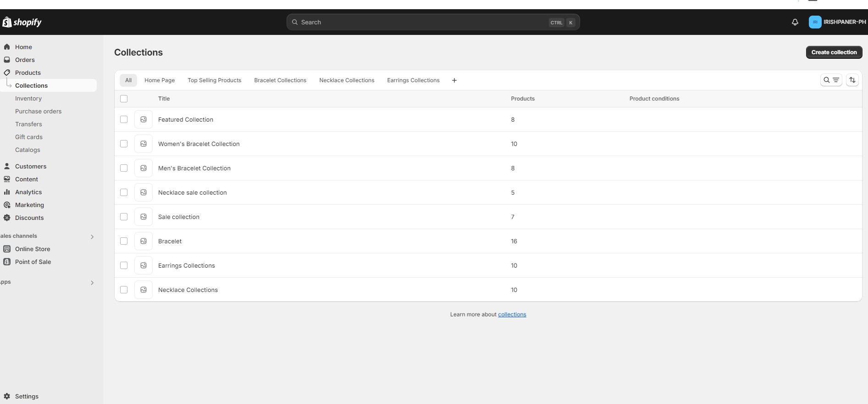Follow the collections help link
868x404 pixels.
pyautogui.click(x=512, y=314)
